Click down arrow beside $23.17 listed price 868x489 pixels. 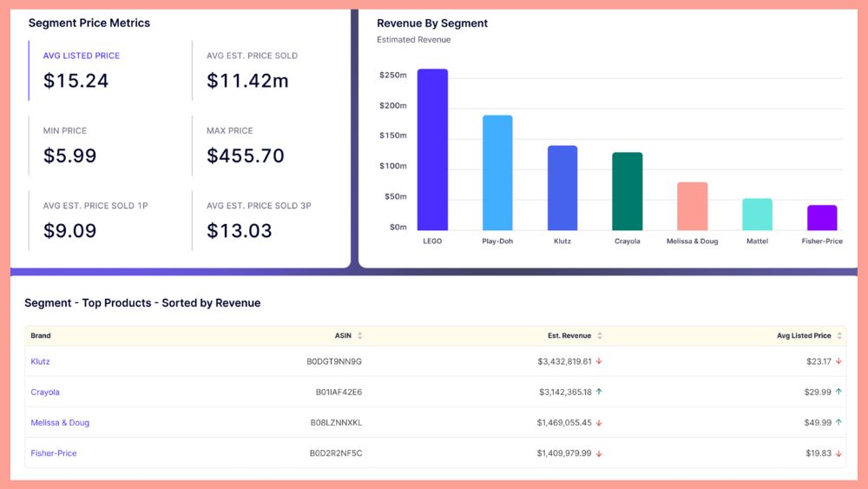point(838,361)
